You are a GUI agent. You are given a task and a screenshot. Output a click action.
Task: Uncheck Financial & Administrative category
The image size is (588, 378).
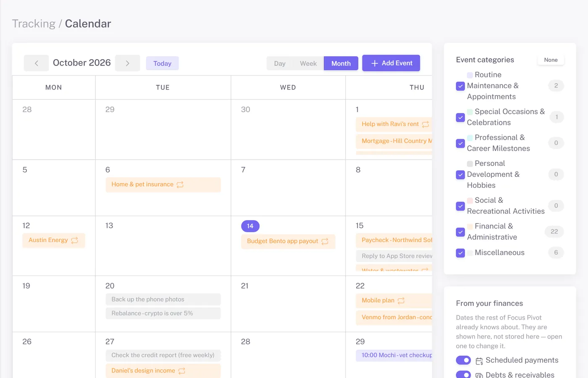pos(460,232)
